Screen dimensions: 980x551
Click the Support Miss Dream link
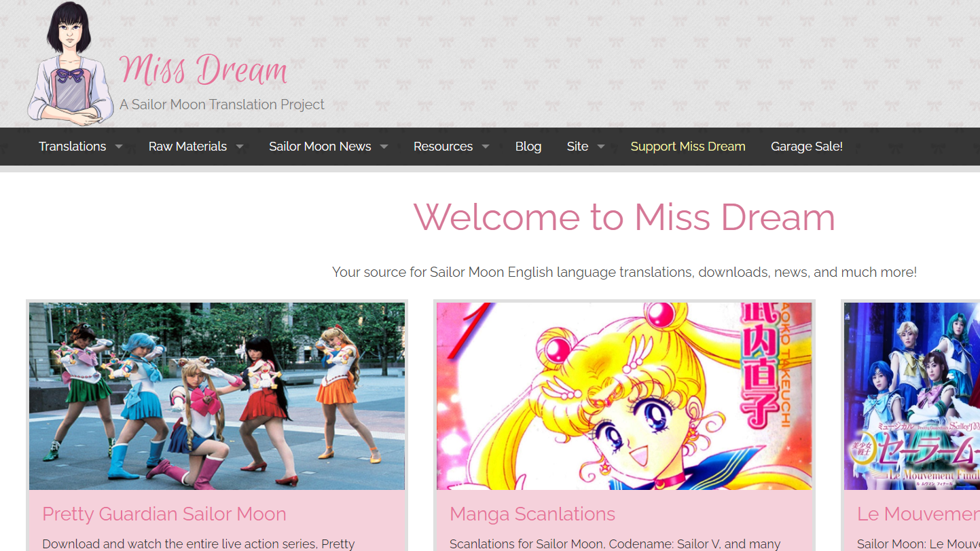click(x=688, y=147)
